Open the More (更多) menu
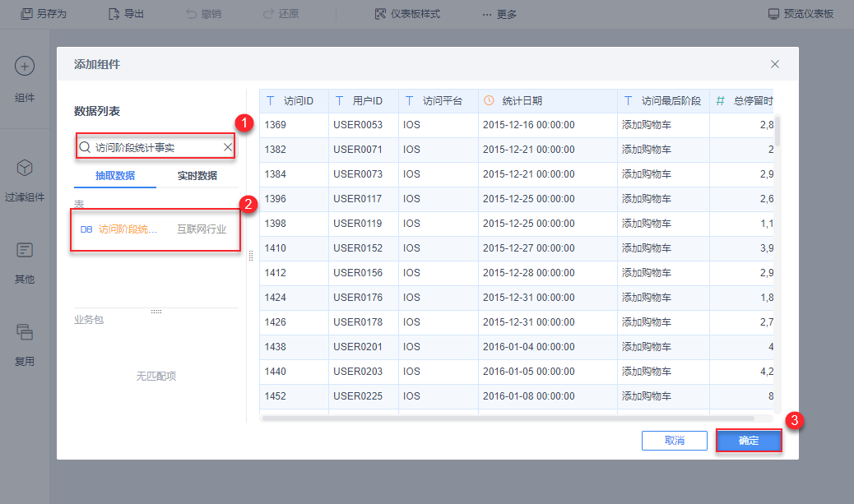 (x=499, y=14)
